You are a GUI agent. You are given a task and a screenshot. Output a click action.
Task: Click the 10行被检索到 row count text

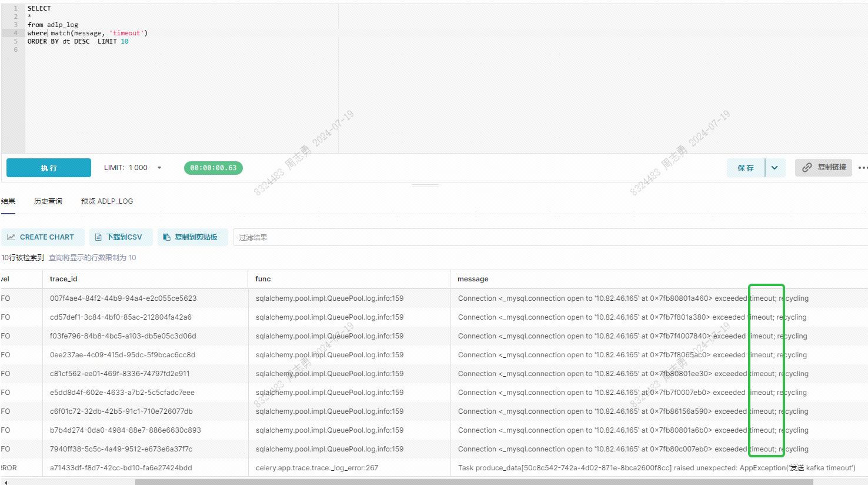(22, 258)
